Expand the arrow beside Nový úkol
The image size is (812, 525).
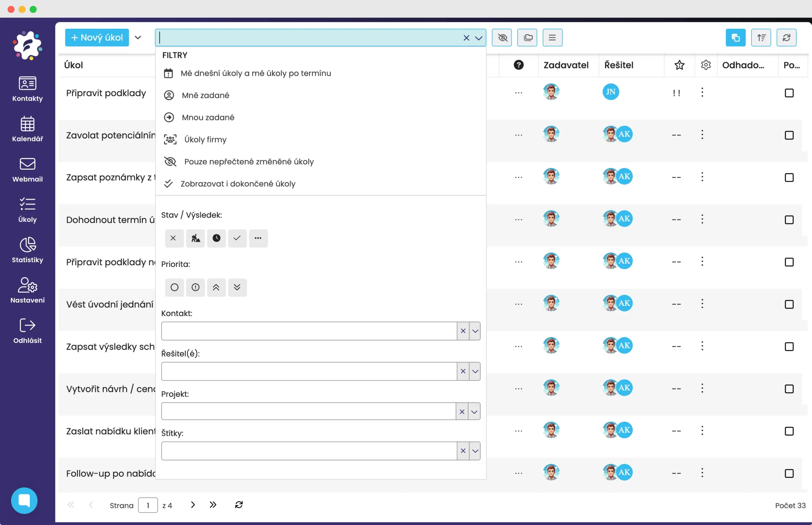click(x=138, y=37)
